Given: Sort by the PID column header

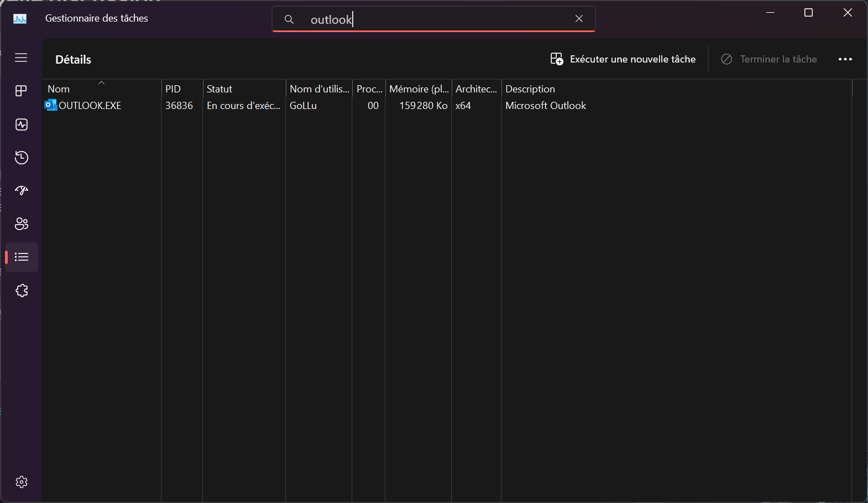Looking at the screenshot, I should click(182, 89).
